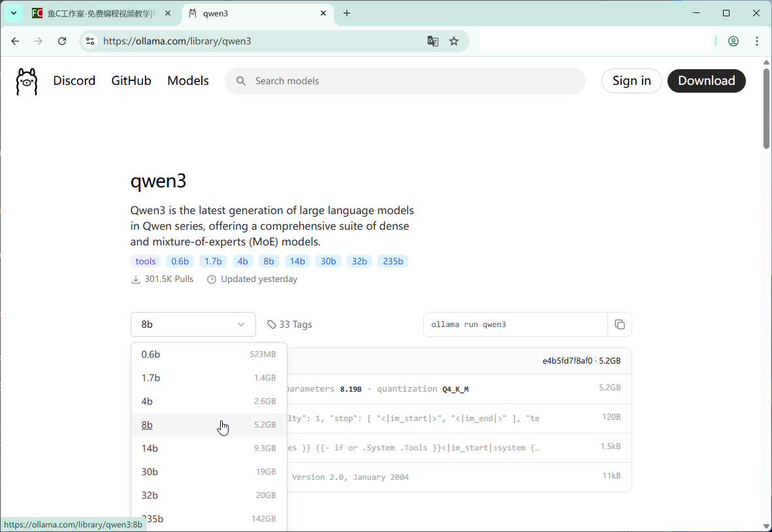Click the ollama run qwen3 command field
The width and height of the screenshot is (772, 532).
(515, 324)
